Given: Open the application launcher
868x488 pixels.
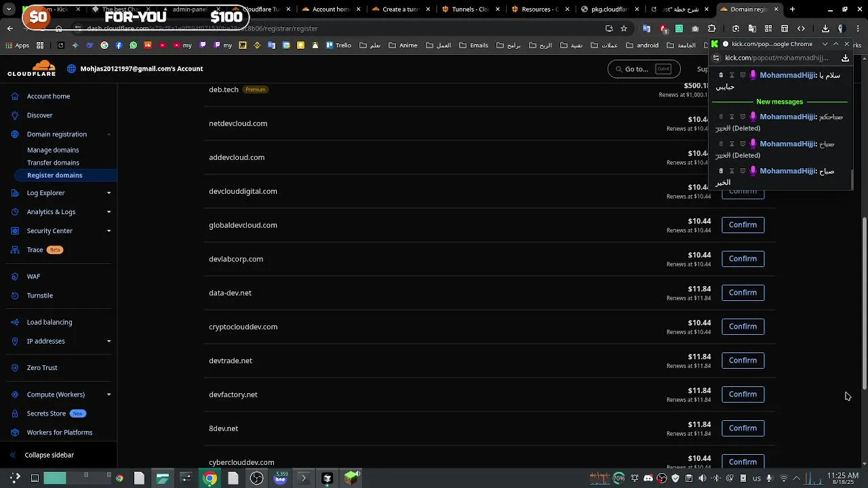Looking at the screenshot, I should tap(15, 479).
